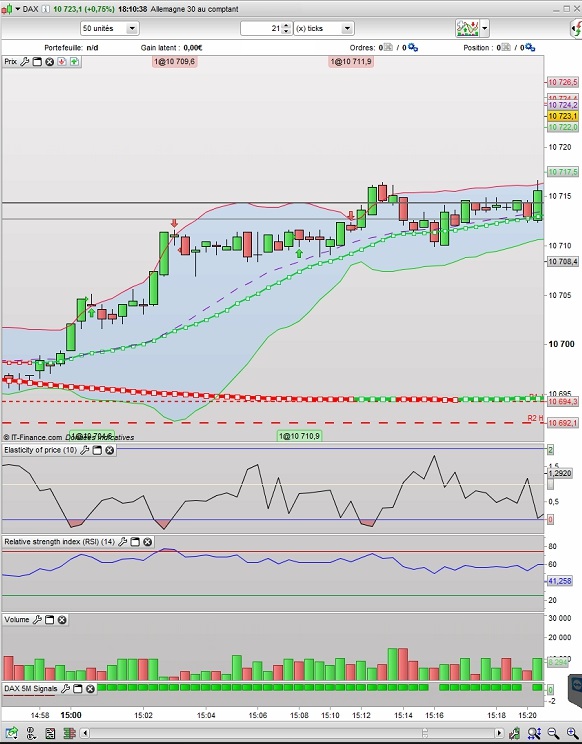Open the DAX title dropdown arrow
This screenshot has height=744, width=582.
[18, 9]
